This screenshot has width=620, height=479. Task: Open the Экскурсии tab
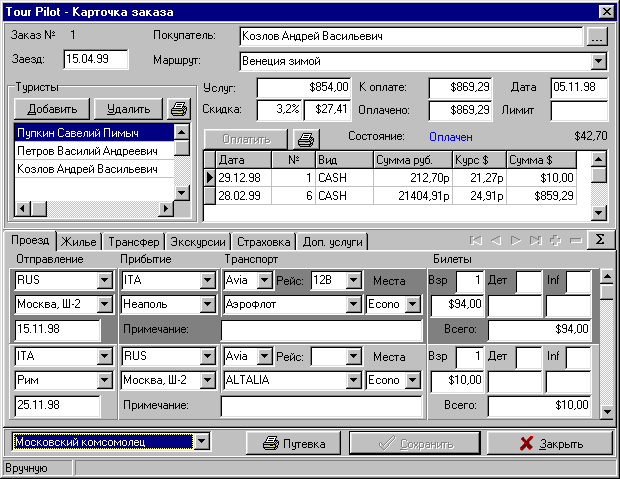198,242
